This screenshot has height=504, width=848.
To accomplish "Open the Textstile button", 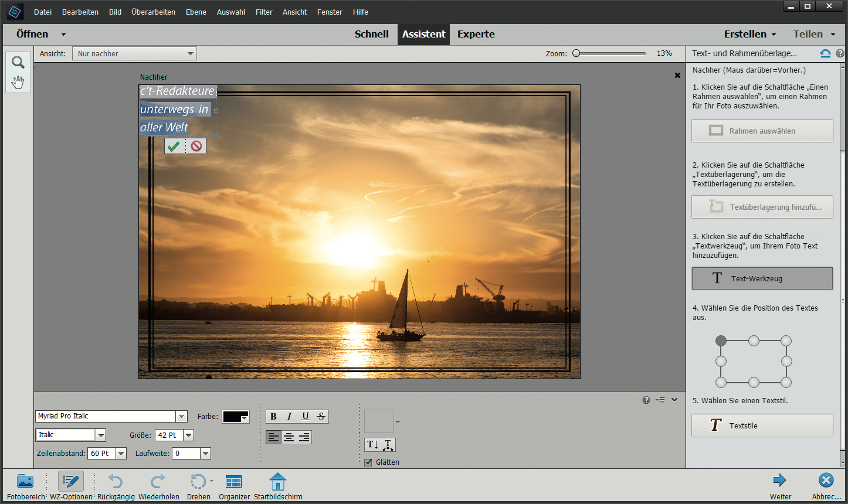I will click(x=762, y=426).
